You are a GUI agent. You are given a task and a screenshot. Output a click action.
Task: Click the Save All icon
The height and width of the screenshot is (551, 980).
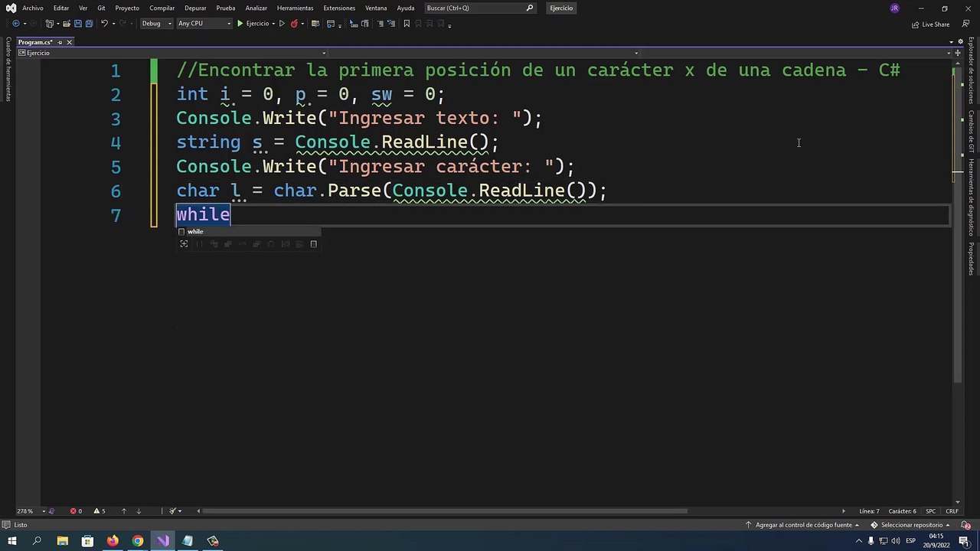(88, 24)
